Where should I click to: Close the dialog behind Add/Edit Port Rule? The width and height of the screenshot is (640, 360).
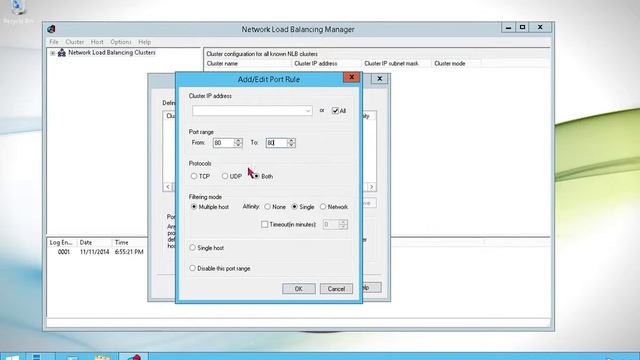(x=380, y=79)
